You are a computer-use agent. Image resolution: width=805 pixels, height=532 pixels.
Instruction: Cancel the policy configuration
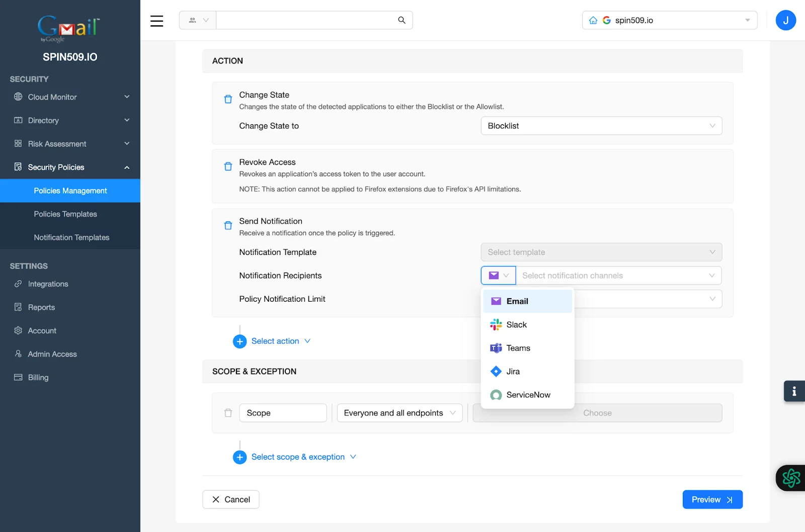pyautogui.click(x=230, y=499)
